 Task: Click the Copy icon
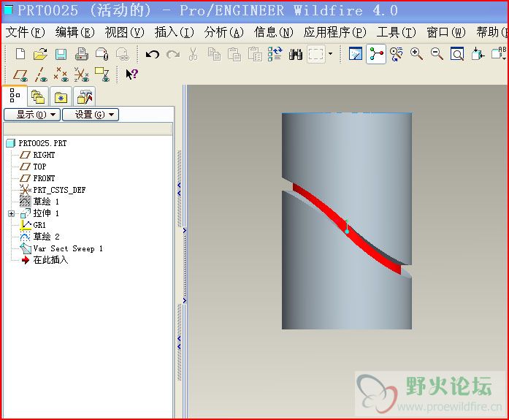point(214,54)
